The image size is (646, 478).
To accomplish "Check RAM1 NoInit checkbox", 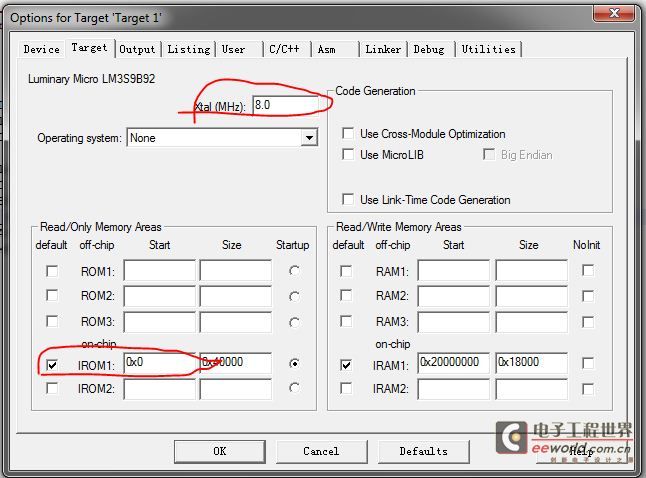I will [x=588, y=271].
